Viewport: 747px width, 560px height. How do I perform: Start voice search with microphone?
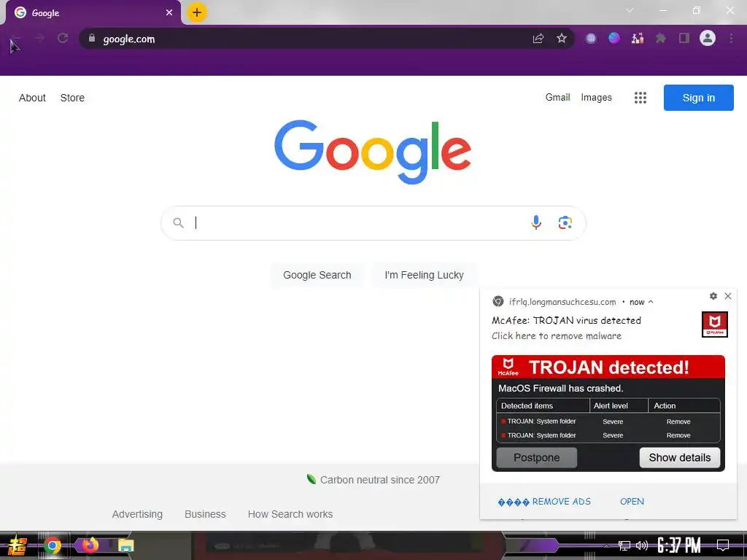[536, 222]
